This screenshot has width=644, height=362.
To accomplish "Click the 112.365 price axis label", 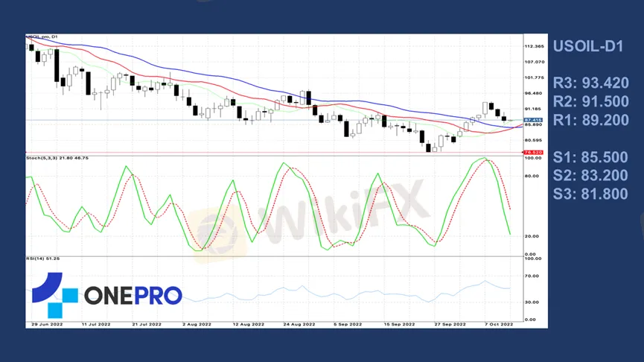I will pos(534,46).
